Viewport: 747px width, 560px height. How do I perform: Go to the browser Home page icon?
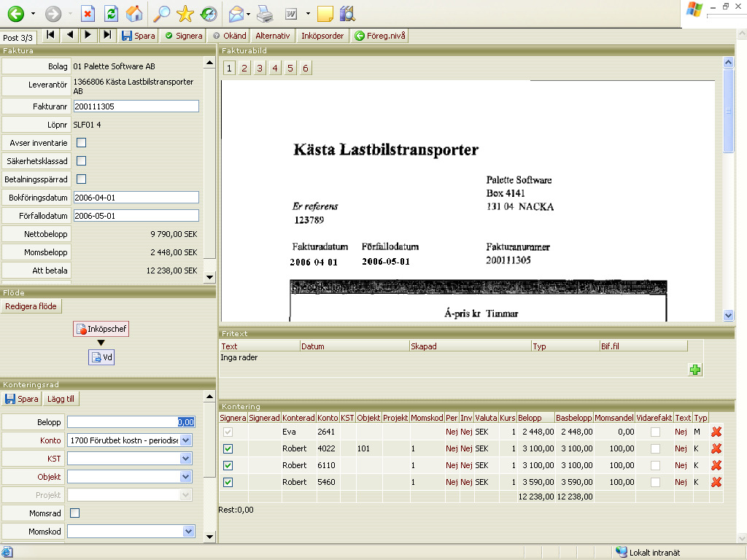(x=134, y=14)
